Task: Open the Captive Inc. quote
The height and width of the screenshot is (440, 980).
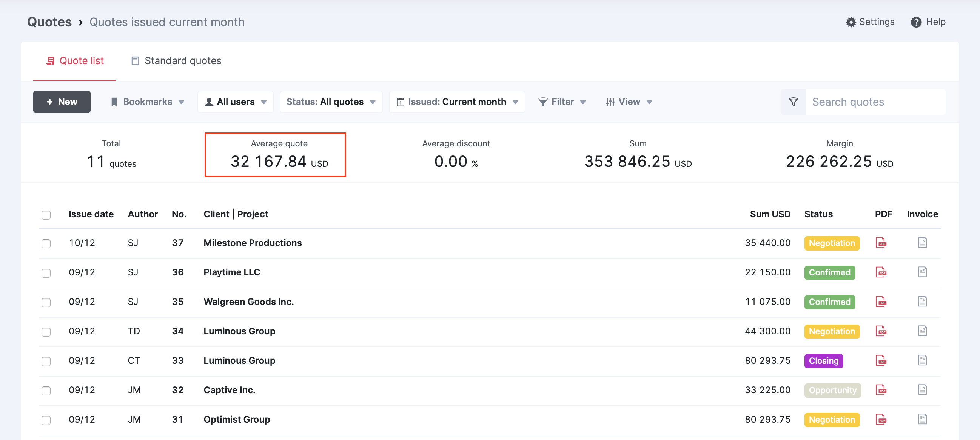Action: (230, 390)
